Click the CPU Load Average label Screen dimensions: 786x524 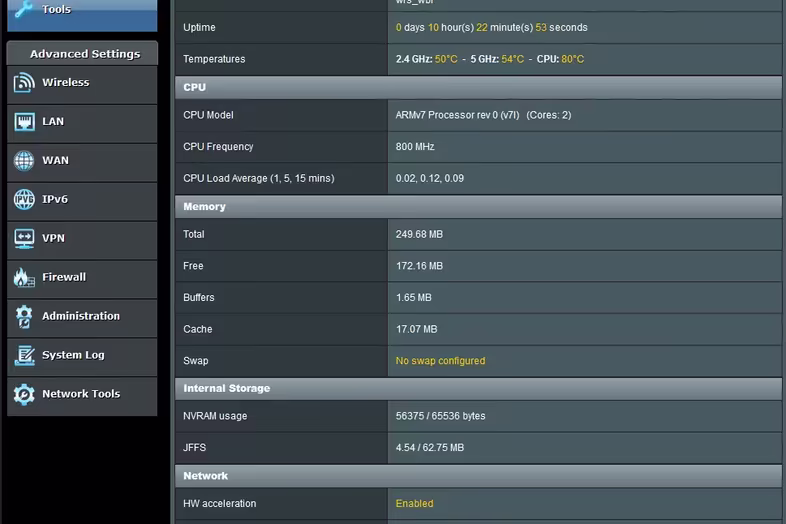coord(259,179)
